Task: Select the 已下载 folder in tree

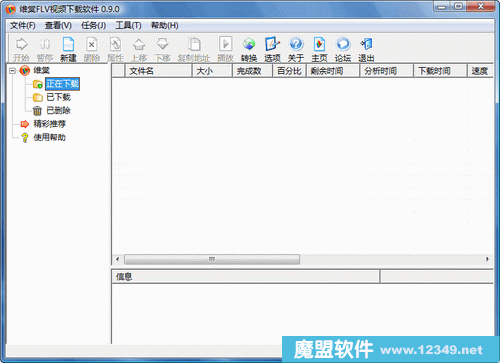Action: [58, 97]
